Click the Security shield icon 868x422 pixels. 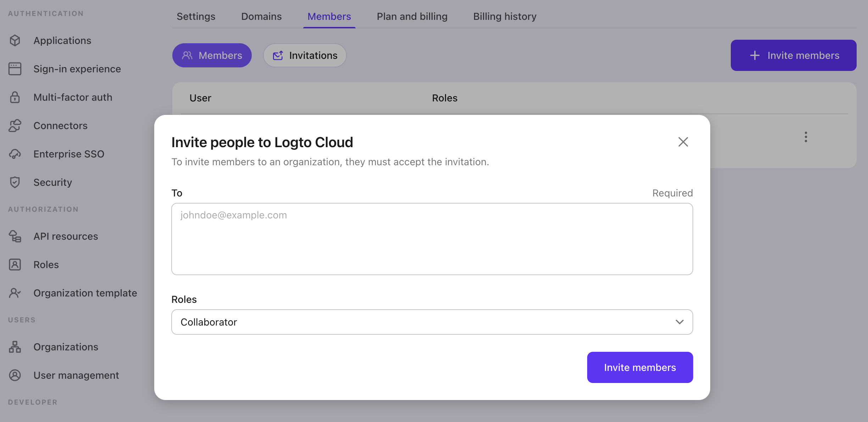(15, 182)
